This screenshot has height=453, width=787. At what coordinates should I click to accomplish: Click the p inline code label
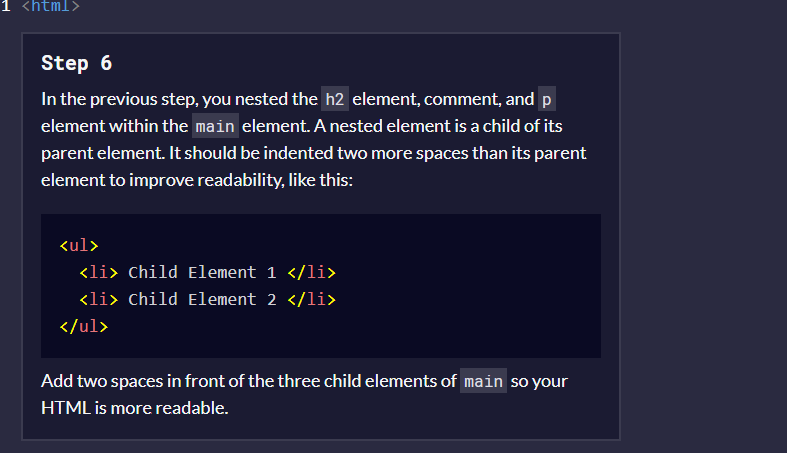tap(546, 100)
